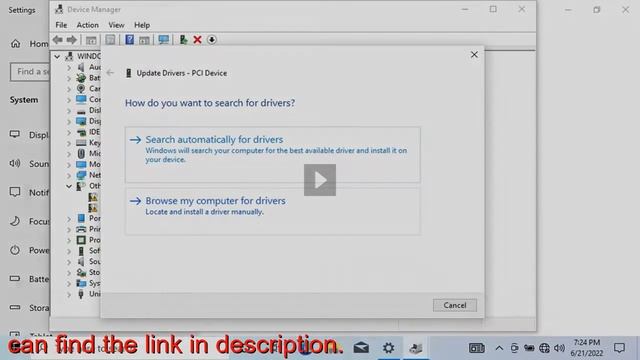Open the Focus assist moon icon in Settings
The image size is (640, 360).
[x=15, y=221]
